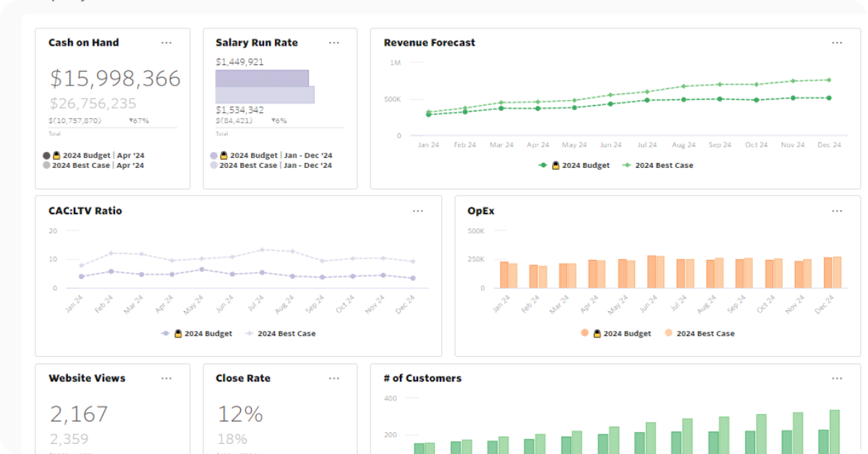Click the 6% decrease indicator
The width and height of the screenshot is (868, 454).
[279, 120]
